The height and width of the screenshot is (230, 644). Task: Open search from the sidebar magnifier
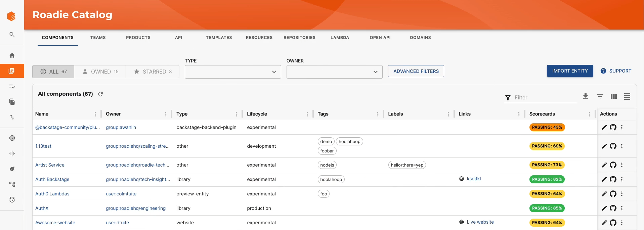pos(12,35)
